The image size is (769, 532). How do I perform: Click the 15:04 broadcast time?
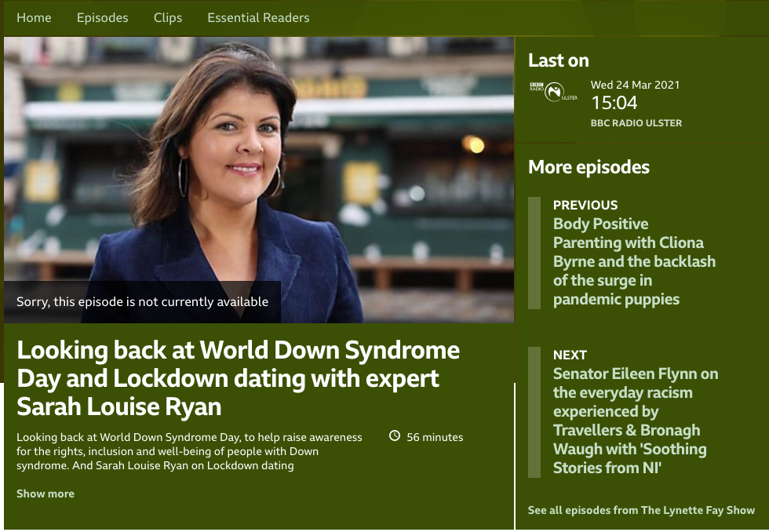(x=614, y=103)
